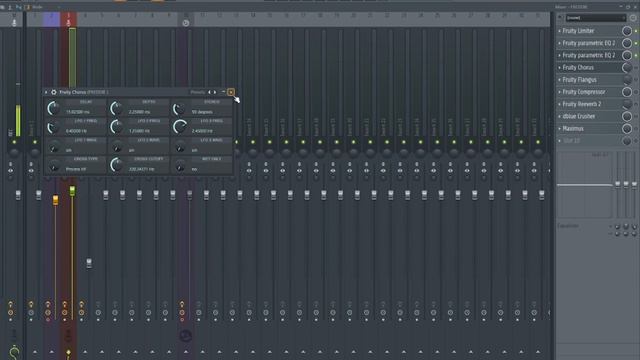Click the LFO 3 Freq knob
The image size is (640, 360).
point(179,127)
